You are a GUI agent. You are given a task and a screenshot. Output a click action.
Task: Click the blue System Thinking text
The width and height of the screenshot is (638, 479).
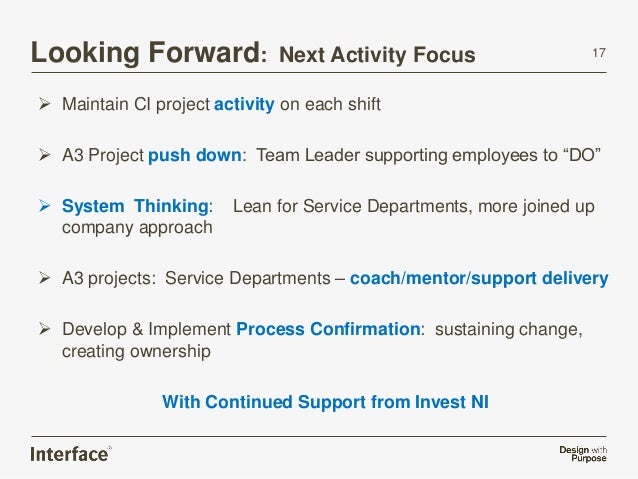click(135, 206)
